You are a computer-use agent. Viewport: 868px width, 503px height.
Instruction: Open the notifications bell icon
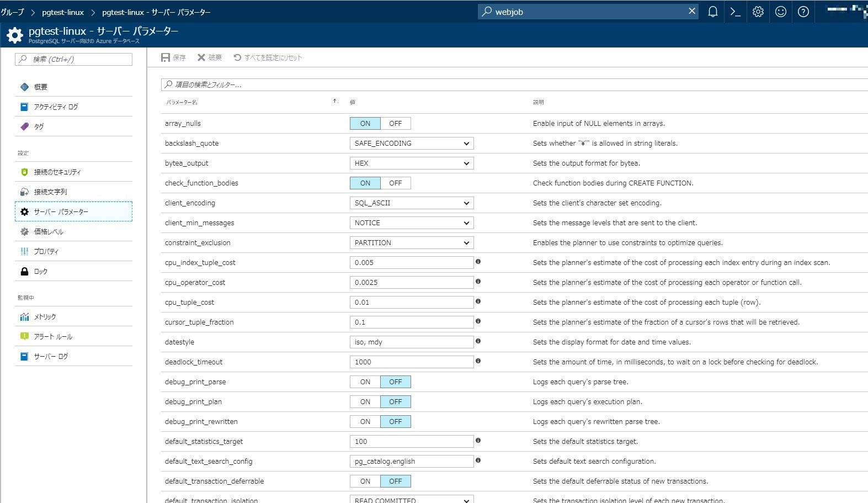[x=712, y=12]
